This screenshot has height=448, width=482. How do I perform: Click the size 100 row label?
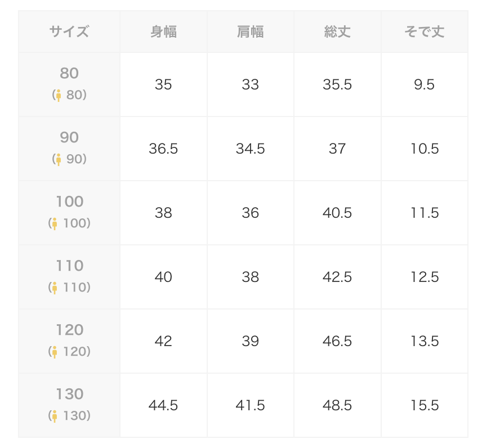click(x=69, y=202)
